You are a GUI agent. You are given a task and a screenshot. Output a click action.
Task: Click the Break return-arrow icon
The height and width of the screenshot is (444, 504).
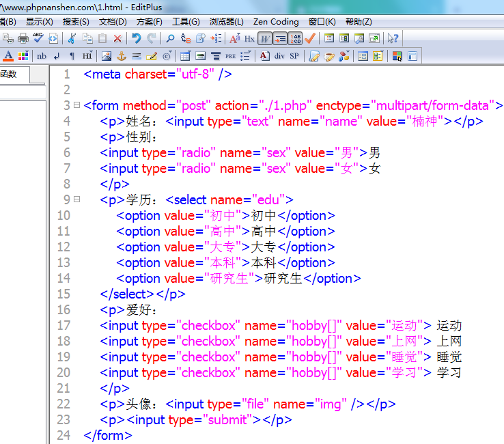coord(57,56)
